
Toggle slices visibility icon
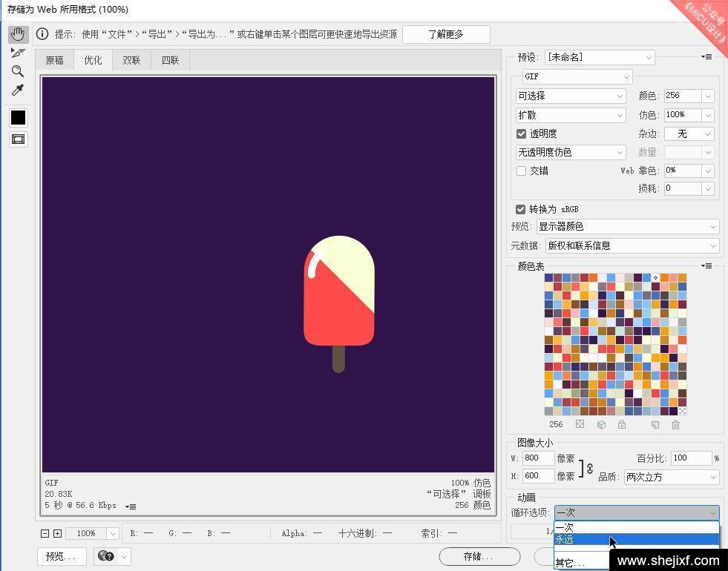tap(18, 139)
